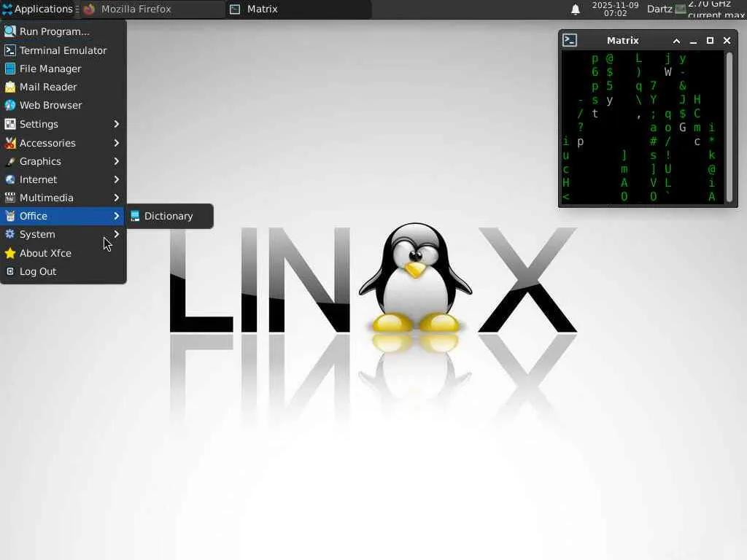Click the Accessories scissors icon
The width and height of the screenshot is (747, 560).
click(x=10, y=143)
